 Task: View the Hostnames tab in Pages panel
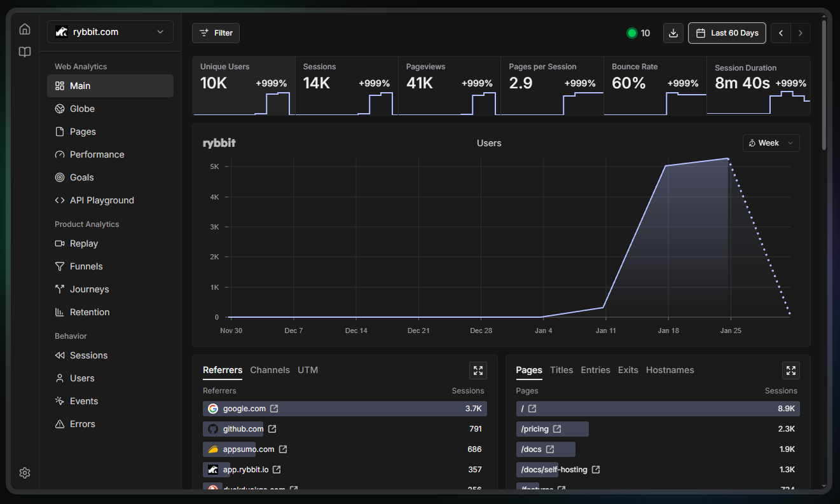tap(670, 370)
